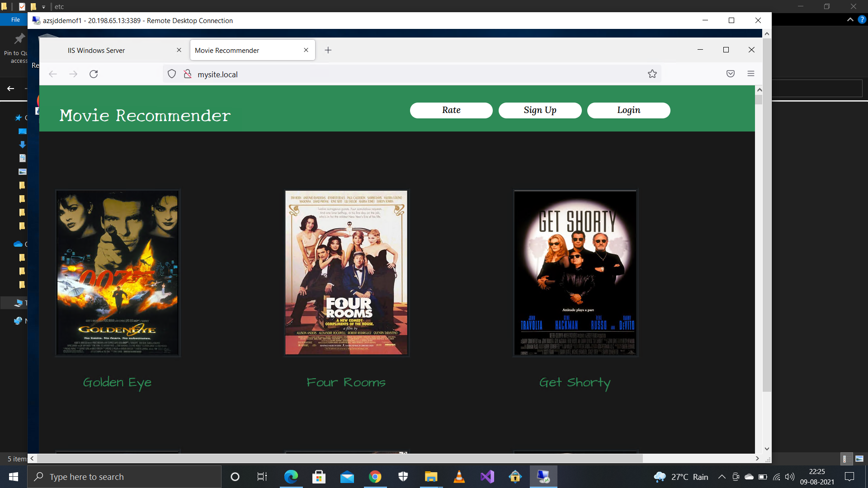Viewport: 868px width, 488px height.
Task: Click Remote Desktop vertical scrollbar down arrow
Action: (767, 449)
